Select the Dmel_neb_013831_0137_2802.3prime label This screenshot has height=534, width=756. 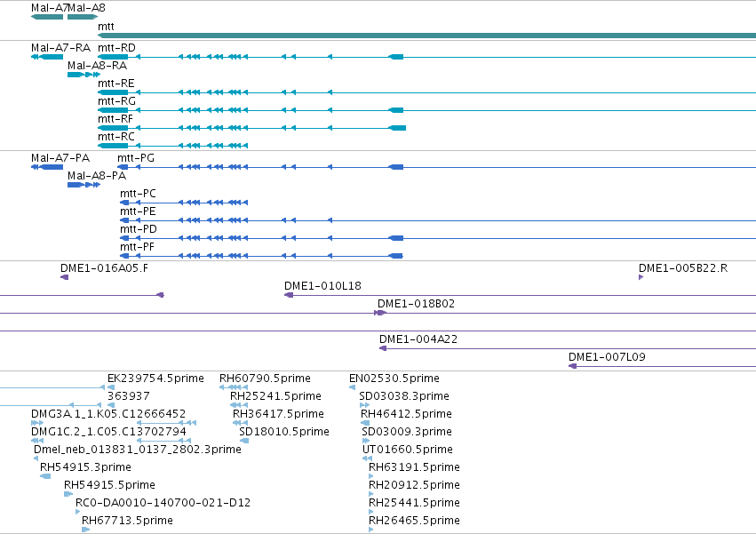(138, 450)
